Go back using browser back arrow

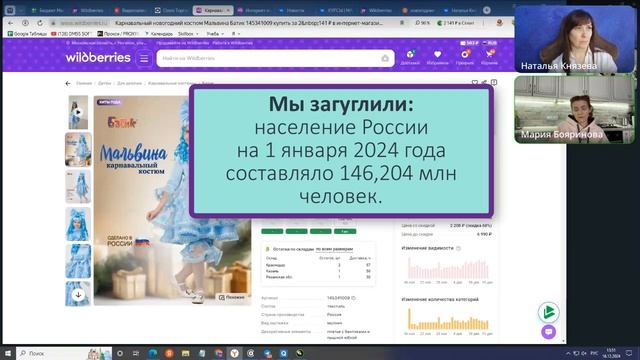click(11, 23)
